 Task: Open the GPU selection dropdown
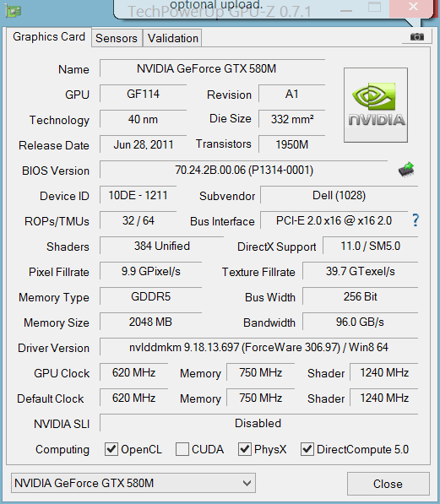point(133,483)
